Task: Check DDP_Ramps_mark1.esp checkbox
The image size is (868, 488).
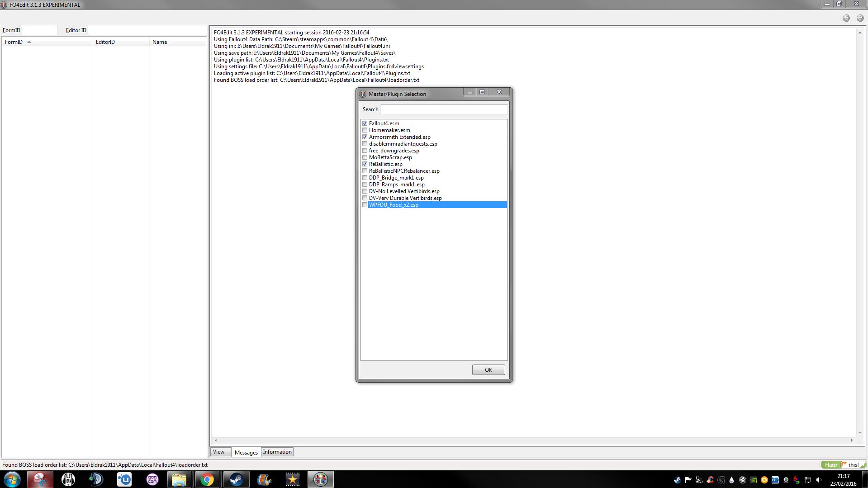Action: click(365, 185)
